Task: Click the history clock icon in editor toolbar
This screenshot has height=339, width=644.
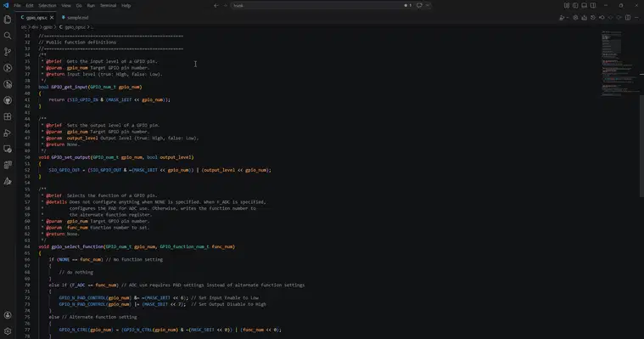Action: click(x=593, y=18)
